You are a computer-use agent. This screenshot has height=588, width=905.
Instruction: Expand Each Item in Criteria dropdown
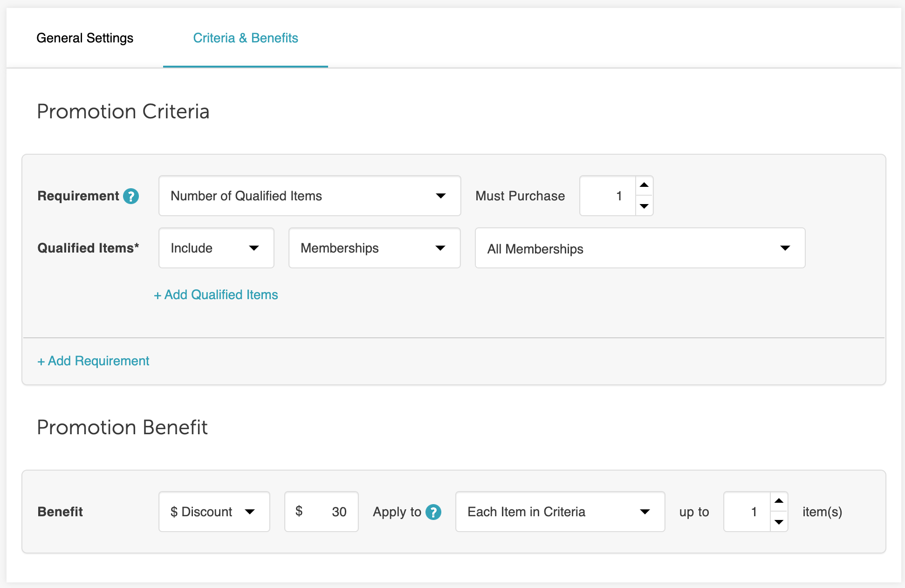click(560, 512)
